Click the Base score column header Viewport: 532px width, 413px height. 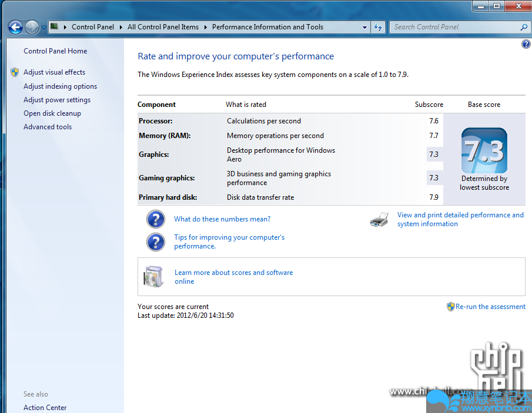484,105
